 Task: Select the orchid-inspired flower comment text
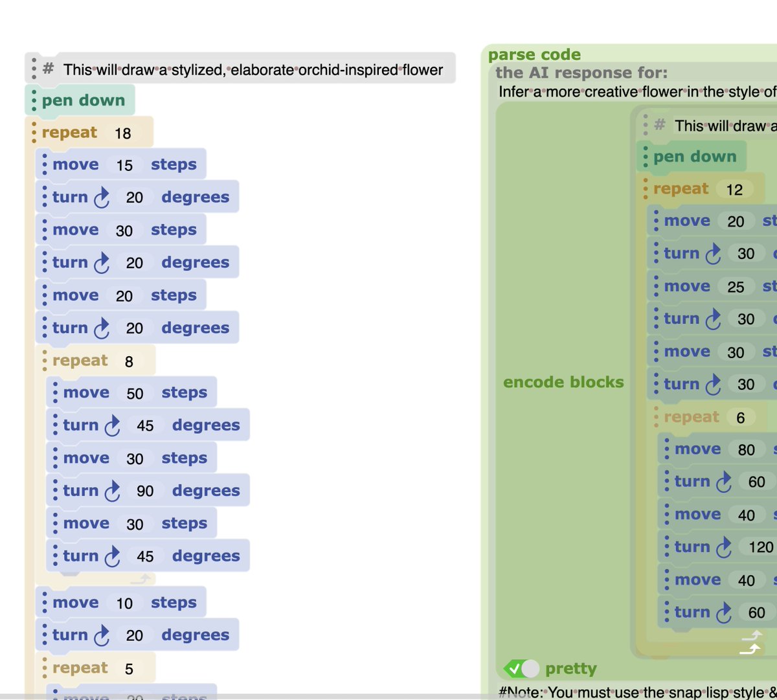[x=253, y=69]
